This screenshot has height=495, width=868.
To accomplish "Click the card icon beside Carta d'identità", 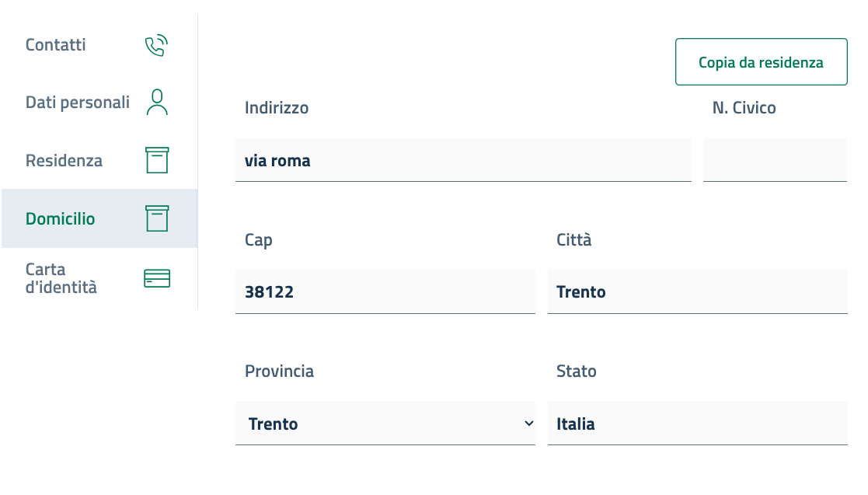I will [157, 278].
